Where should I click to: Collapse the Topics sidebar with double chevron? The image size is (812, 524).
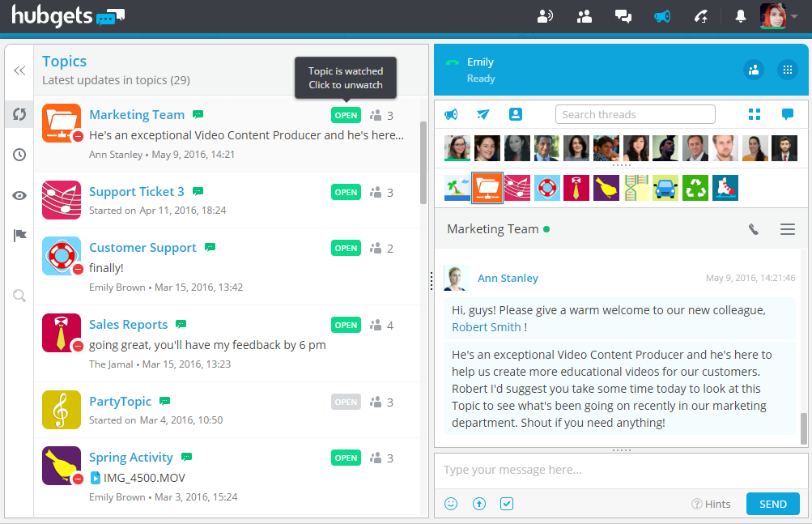pyautogui.click(x=19, y=70)
